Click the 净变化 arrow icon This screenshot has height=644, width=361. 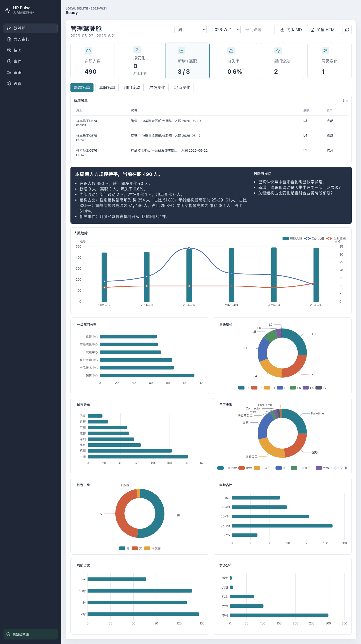pos(137,50)
